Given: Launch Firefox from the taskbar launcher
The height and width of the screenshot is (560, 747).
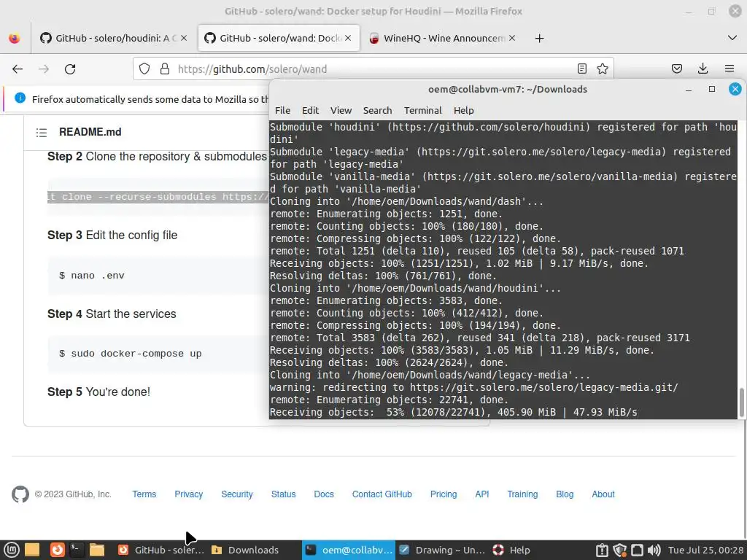Looking at the screenshot, I should point(57,550).
